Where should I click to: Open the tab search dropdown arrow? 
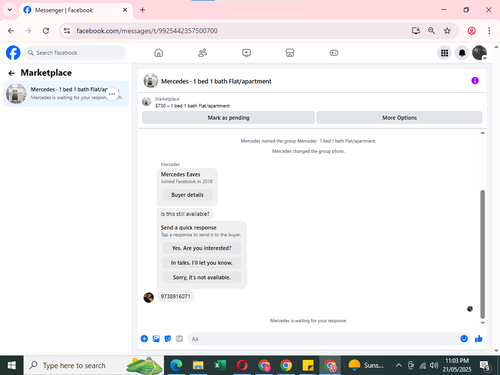[10, 10]
